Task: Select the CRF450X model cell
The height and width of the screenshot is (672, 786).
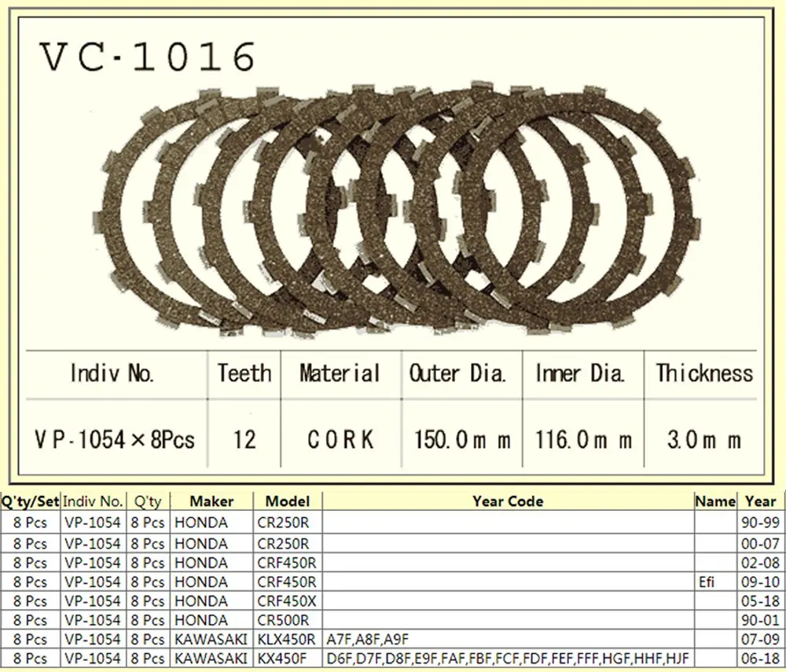Action: click(287, 600)
